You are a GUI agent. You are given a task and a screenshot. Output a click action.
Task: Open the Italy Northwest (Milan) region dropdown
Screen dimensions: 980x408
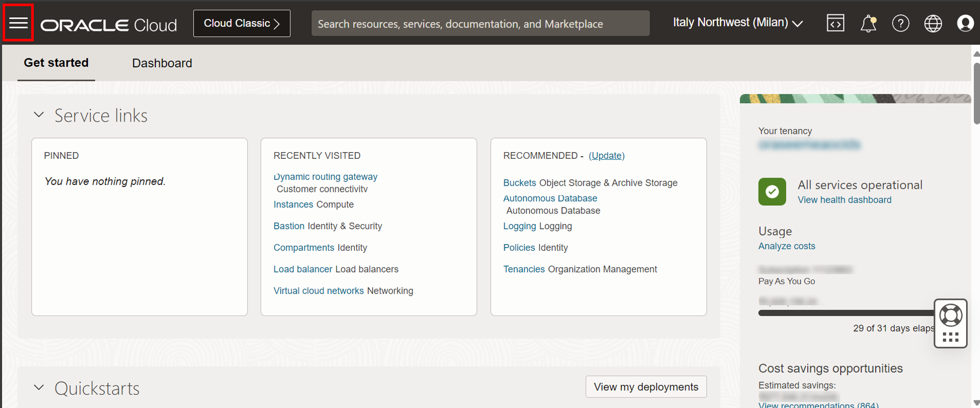tap(738, 23)
